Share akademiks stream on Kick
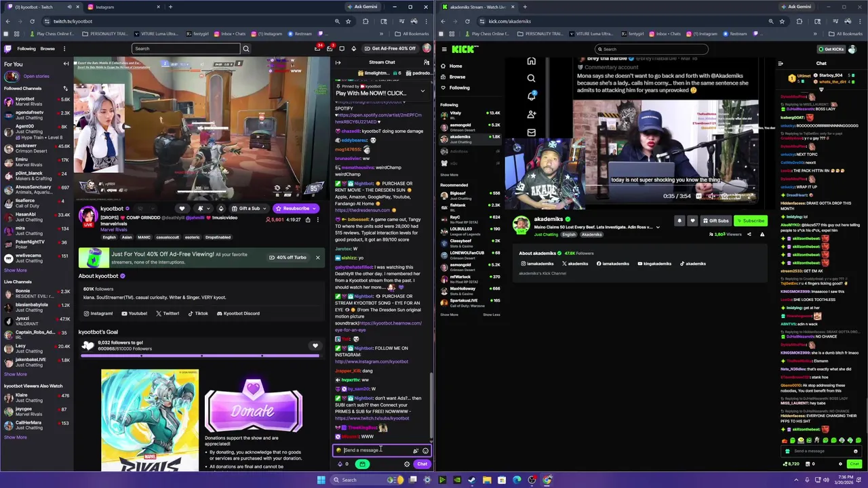This screenshot has height=488, width=868. (x=749, y=235)
